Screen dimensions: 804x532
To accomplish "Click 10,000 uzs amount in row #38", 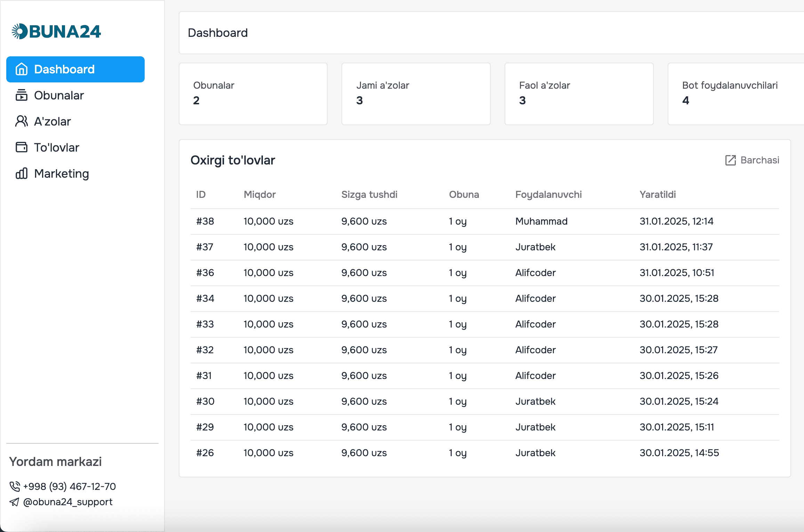I will [x=268, y=221].
